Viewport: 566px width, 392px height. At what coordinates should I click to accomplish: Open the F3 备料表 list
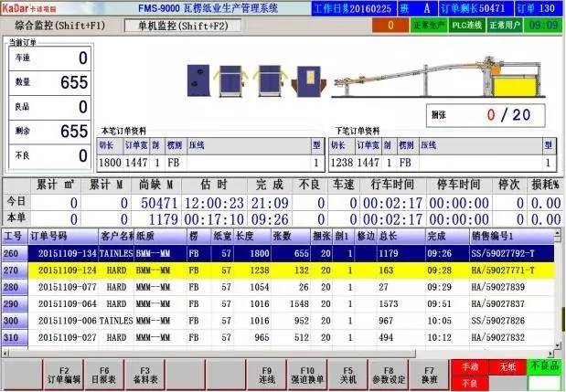click(x=144, y=374)
